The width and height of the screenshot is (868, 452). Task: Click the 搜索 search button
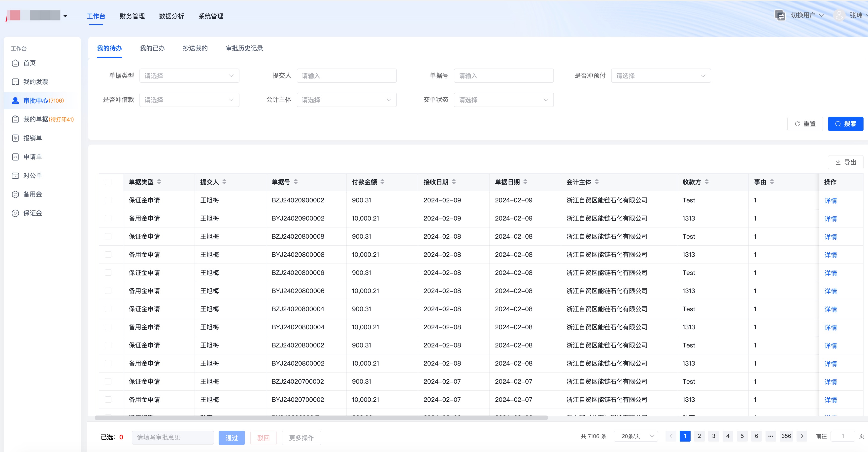pyautogui.click(x=845, y=124)
